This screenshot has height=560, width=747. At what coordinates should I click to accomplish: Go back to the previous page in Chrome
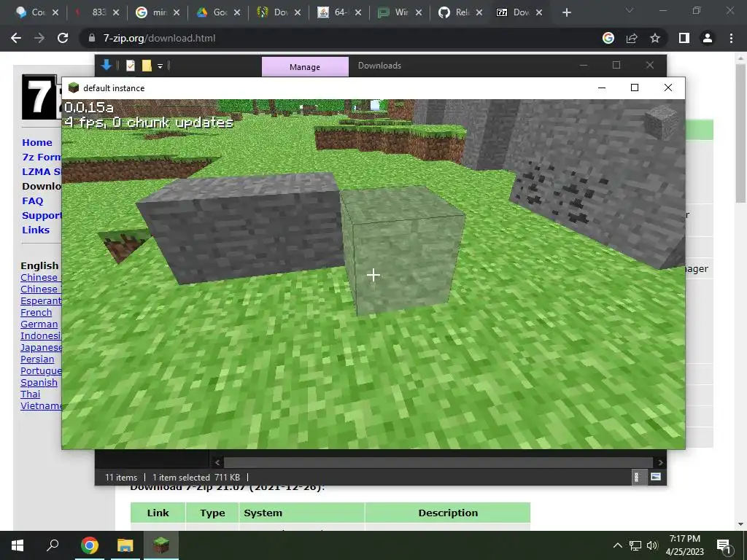(16, 38)
